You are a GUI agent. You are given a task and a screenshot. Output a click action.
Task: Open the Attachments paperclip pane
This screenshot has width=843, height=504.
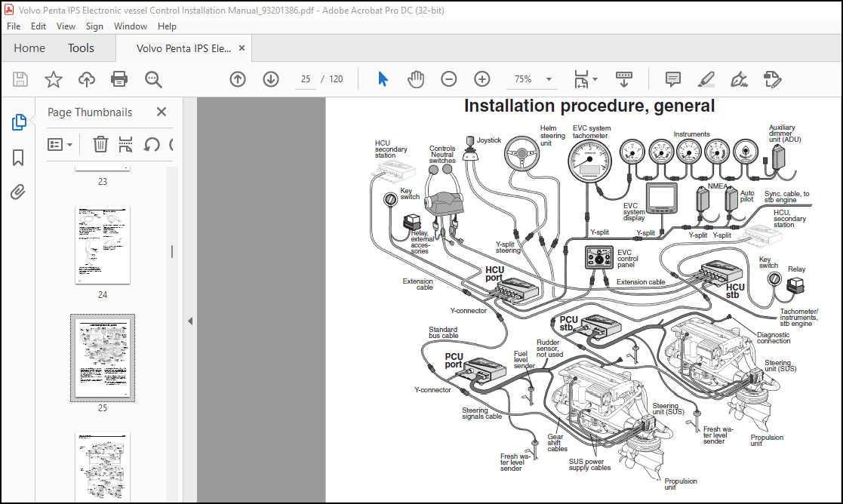[x=18, y=192]
